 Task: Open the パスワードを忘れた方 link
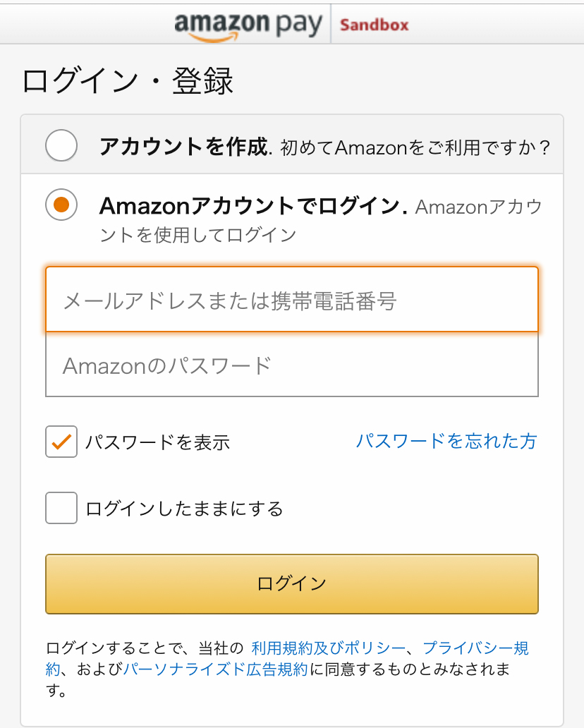click(x=446, y=442)
